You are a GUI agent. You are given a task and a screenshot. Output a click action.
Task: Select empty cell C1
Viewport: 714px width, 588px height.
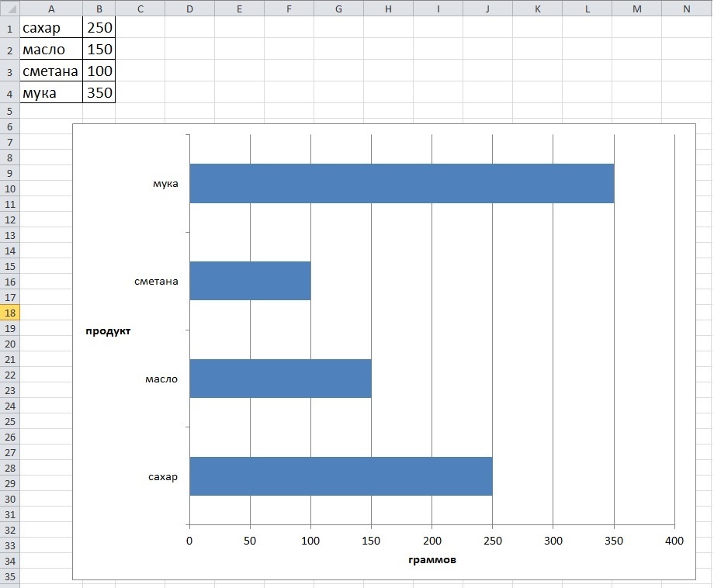coord(140,27)
